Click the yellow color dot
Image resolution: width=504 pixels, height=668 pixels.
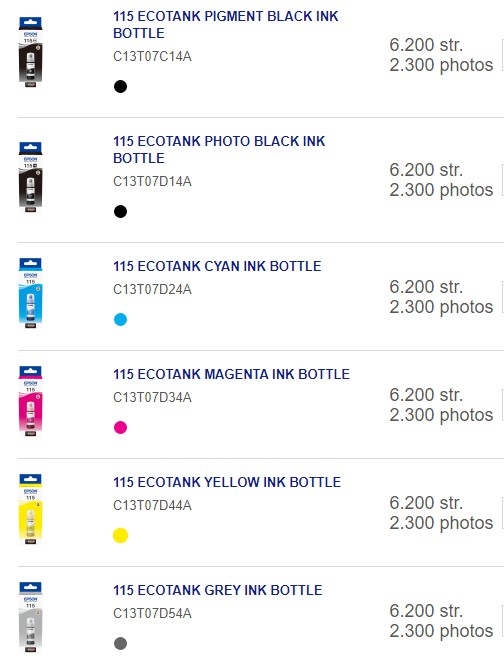click(121, 536)
